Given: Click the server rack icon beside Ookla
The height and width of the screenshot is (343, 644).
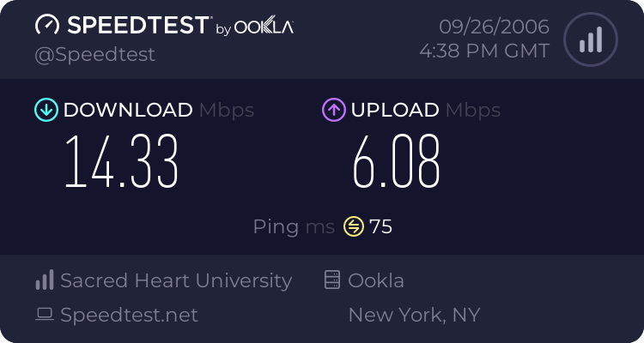Looking at the screenshot, I should tap(332, 280).
